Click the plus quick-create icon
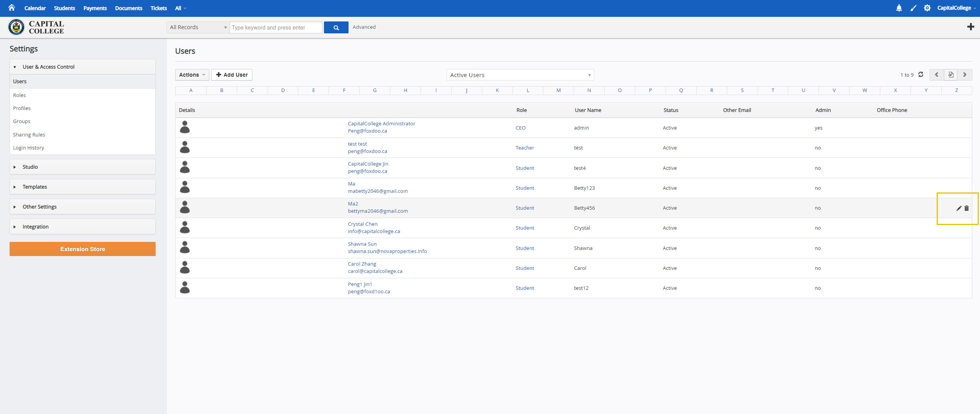980x414 pixels. click(970, 27)
